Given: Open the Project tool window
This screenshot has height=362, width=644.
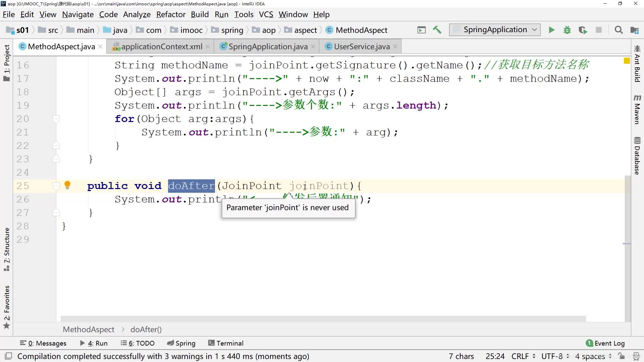Looking at the screenshot, I should click(6, 63).
